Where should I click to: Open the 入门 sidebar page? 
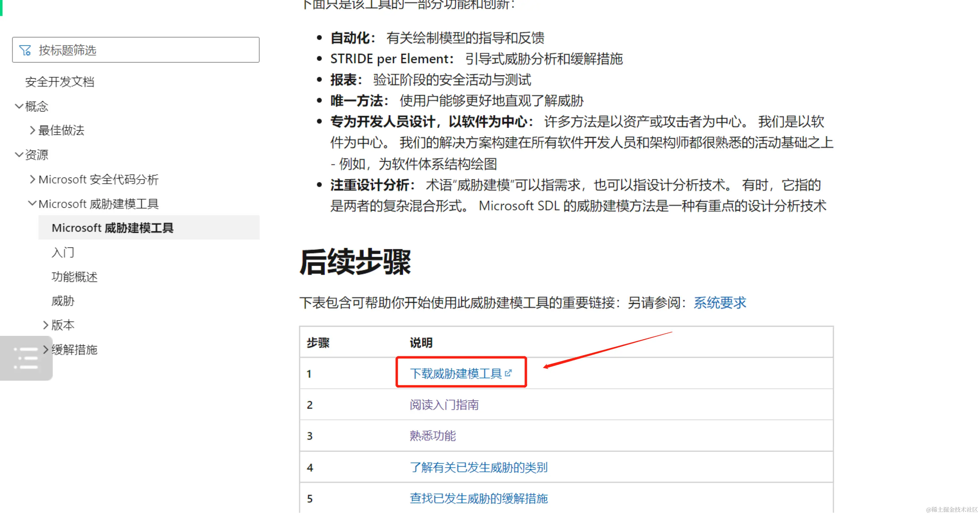coord(63,252)
